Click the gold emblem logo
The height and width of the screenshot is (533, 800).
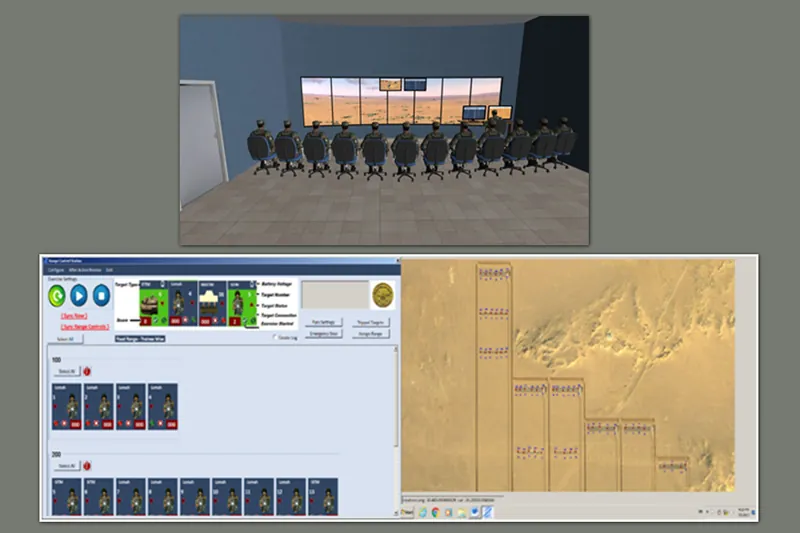tap(383, 295)
